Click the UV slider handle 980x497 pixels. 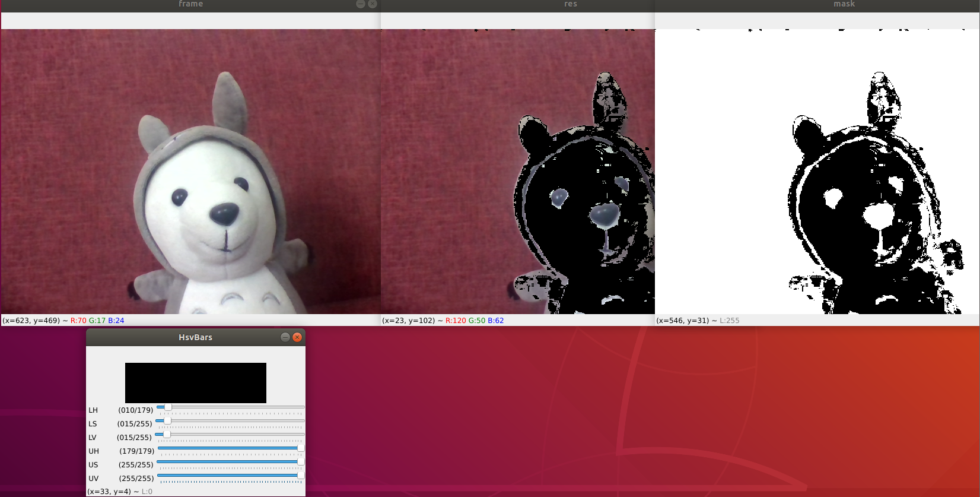[301, 476]
